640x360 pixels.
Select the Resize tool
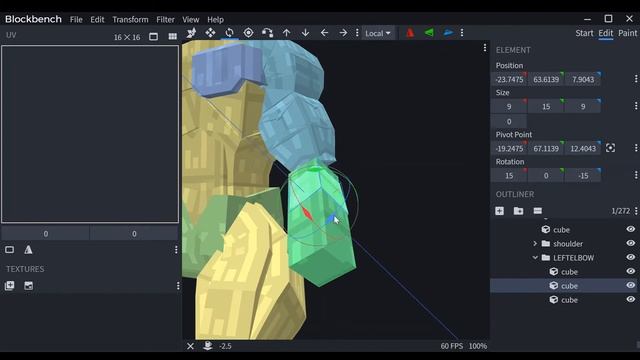210,33
